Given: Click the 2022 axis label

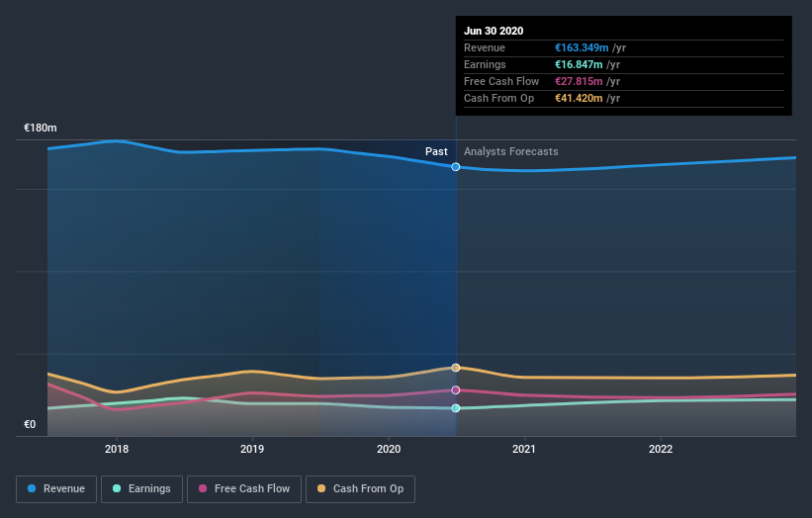Looking at the screenshot, I should pyautogui.click(x=661, y=449).
